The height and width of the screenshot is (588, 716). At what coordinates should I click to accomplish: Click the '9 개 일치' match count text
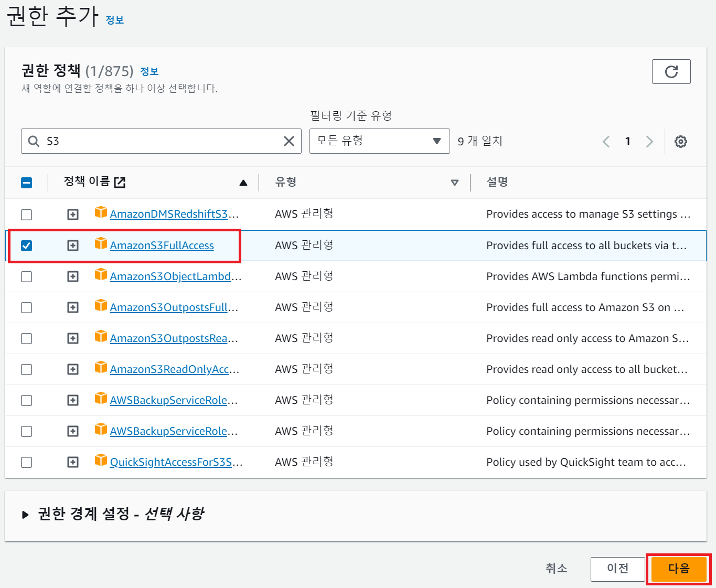(x=480, y=141)
